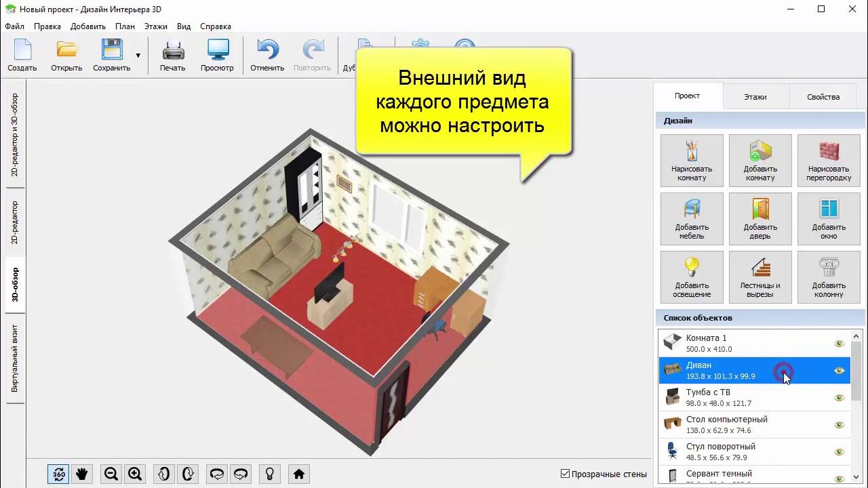Viewport: 868px width, 488px height.
Task: Click Добавить освещение (Add lighting) button
Action: point(692,277)
